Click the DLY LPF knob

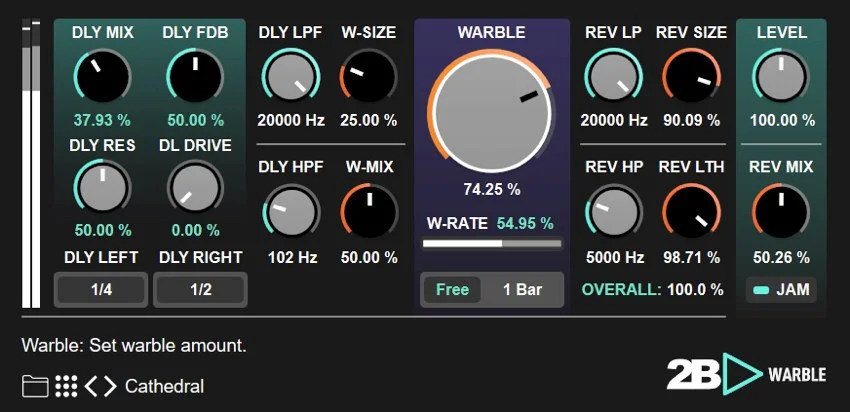coord(291,76)
